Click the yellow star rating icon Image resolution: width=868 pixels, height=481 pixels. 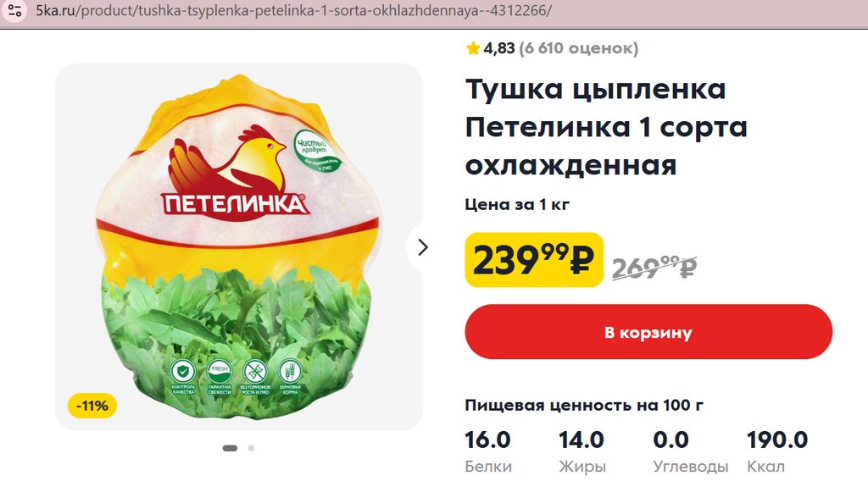tap(473, 48)
